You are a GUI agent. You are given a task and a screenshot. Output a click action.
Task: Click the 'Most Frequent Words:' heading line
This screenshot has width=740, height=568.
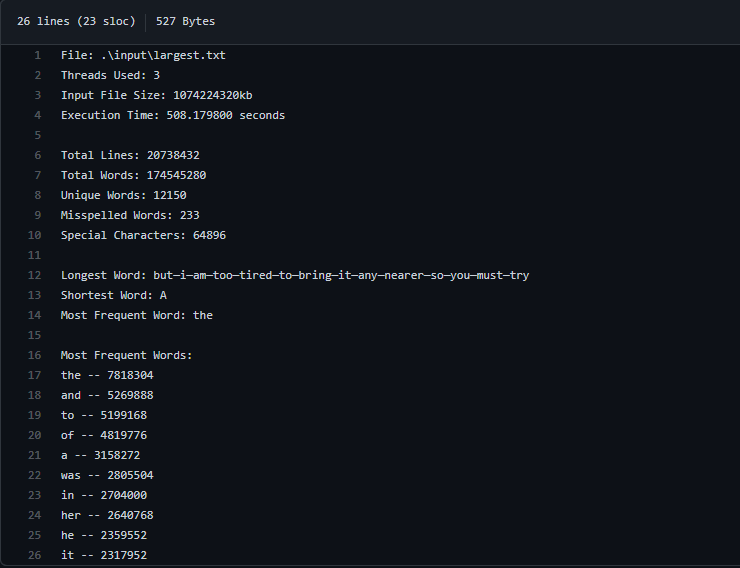pos(126,355)
